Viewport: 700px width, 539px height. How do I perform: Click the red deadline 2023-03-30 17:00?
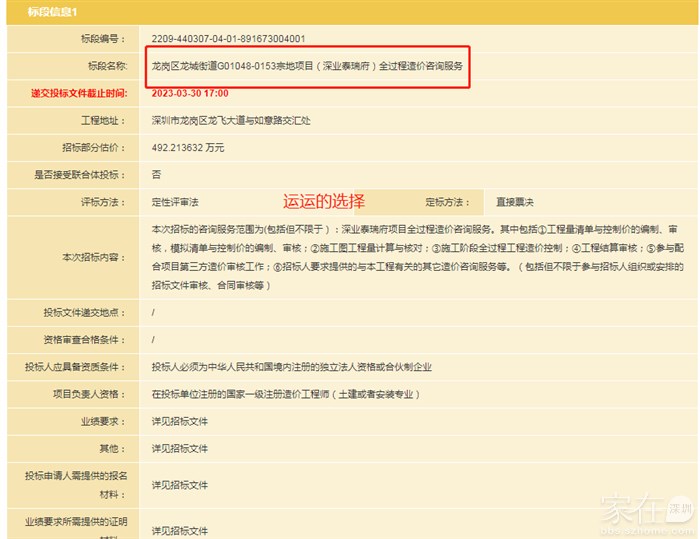pyautogui.click(x=190, y=93)
